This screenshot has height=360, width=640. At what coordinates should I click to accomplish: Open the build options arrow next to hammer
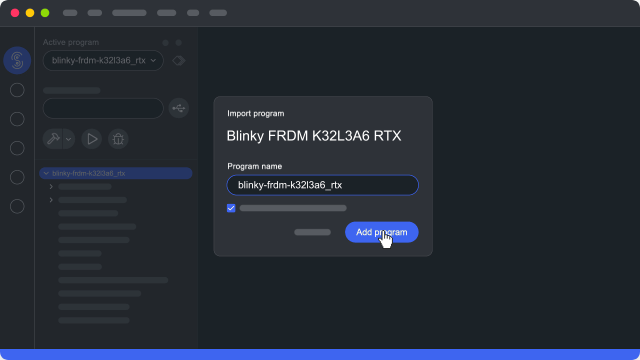pos(69,139)
